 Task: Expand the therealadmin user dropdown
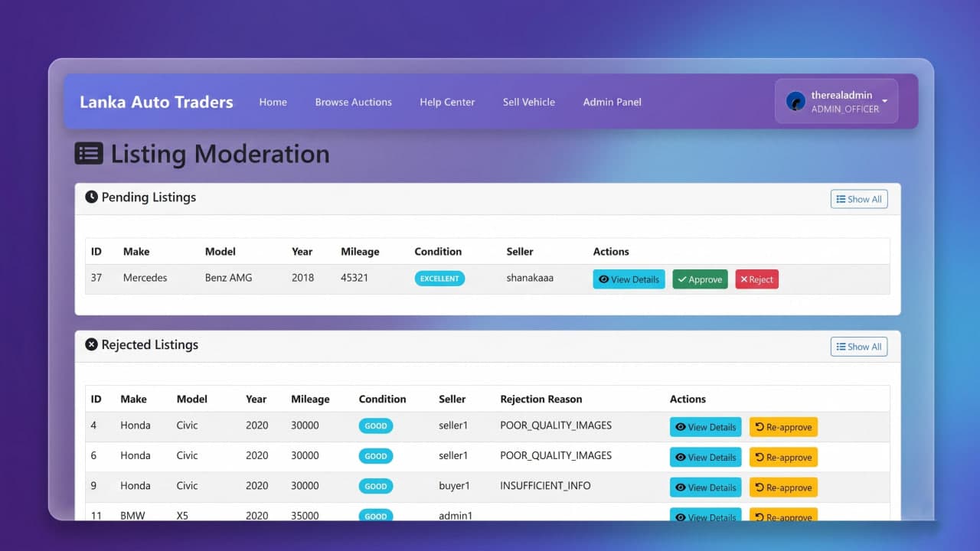(x=836, y=101)
